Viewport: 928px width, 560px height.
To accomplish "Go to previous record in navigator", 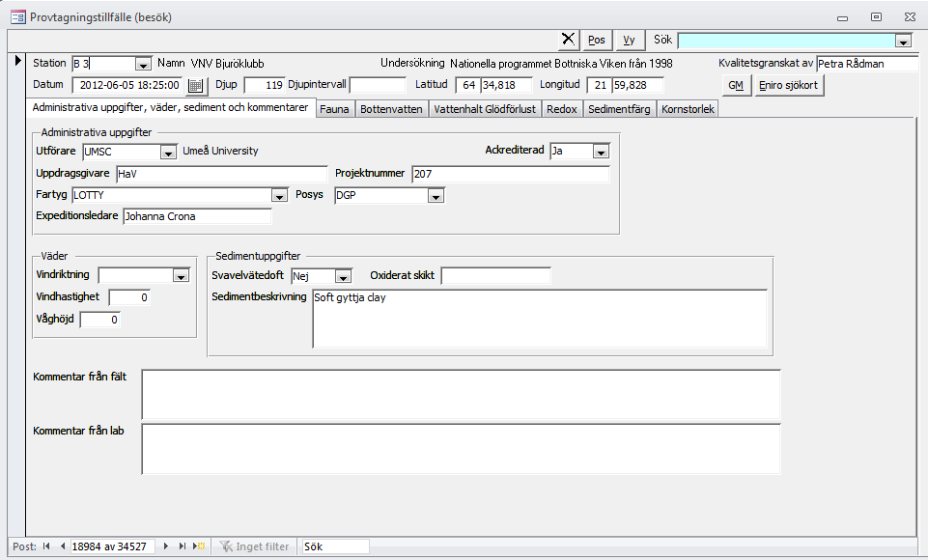I will pos(62,546).
